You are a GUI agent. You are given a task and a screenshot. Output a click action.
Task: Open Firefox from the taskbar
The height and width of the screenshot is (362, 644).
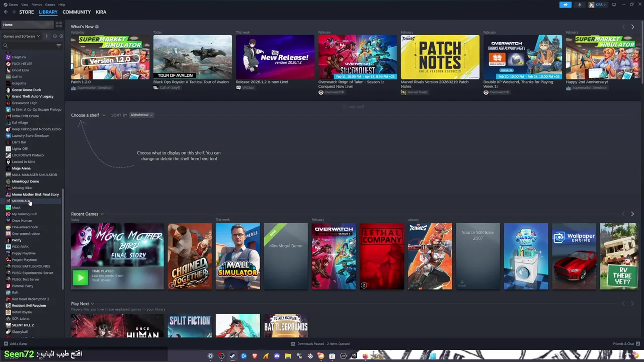[365, 356]
